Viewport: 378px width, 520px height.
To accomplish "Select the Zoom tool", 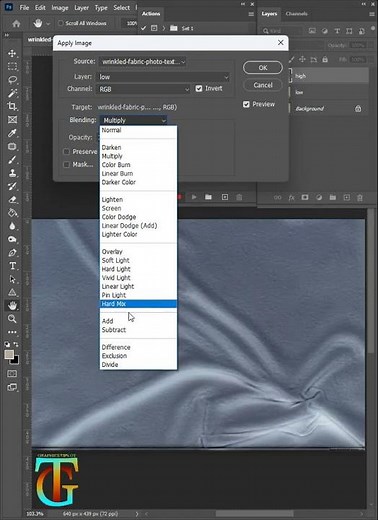I will click(x=12, y=319).
